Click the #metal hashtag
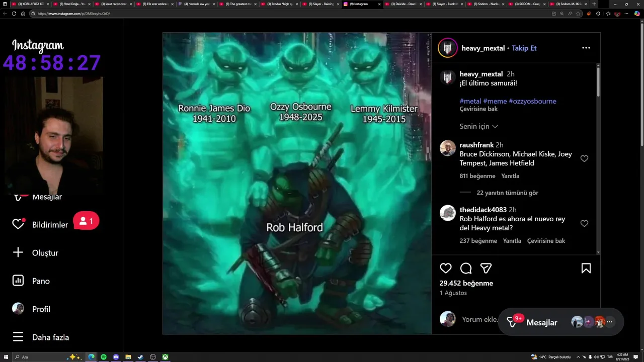Screen dimensions: 644x362 470,101
